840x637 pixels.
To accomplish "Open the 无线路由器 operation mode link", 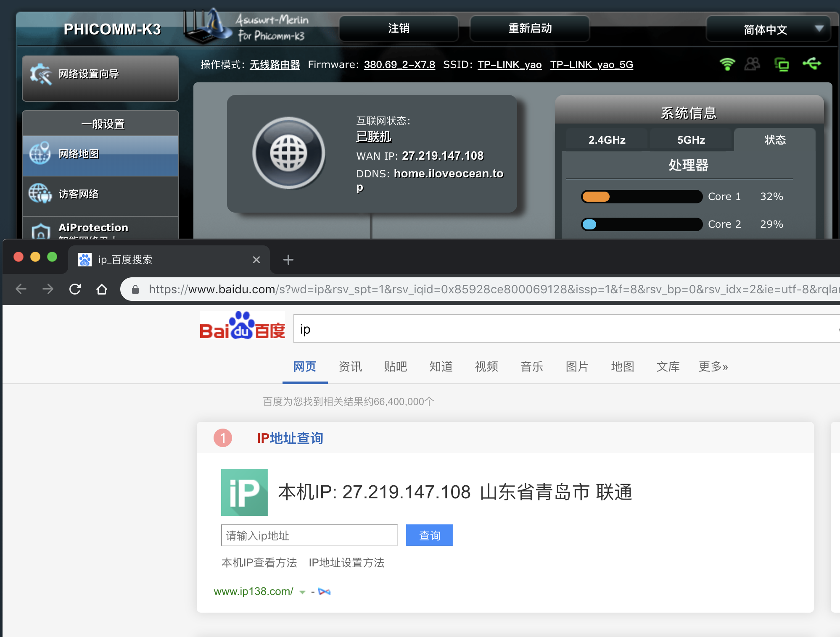I will tap(275, 65).
